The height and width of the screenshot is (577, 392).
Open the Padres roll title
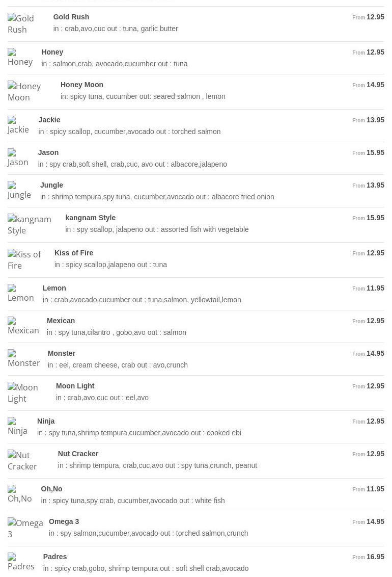point(55,557)
